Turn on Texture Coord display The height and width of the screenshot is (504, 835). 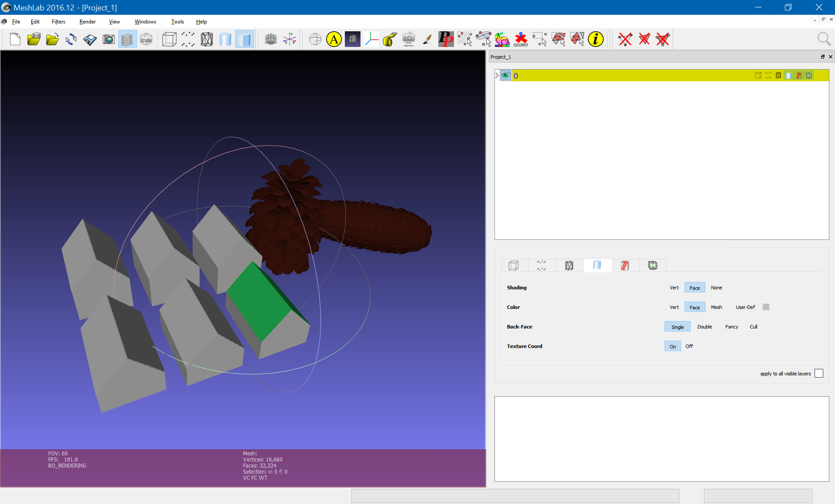click(x=672, y=345)
